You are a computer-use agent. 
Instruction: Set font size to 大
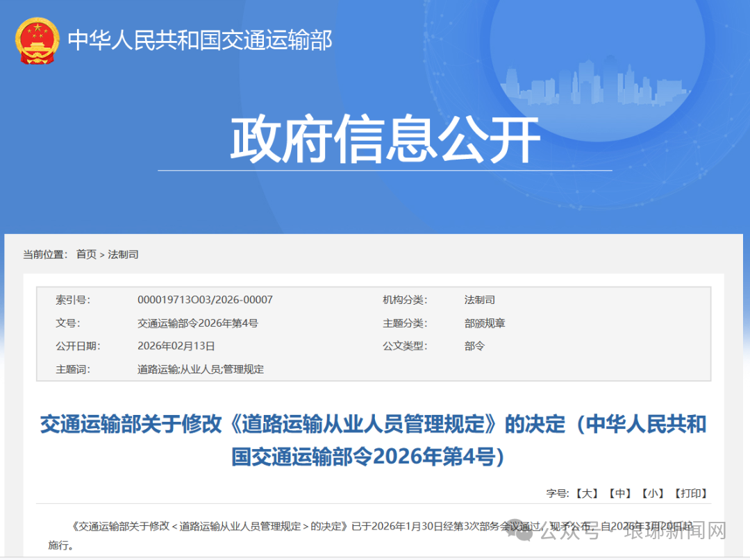pos(587,493)
